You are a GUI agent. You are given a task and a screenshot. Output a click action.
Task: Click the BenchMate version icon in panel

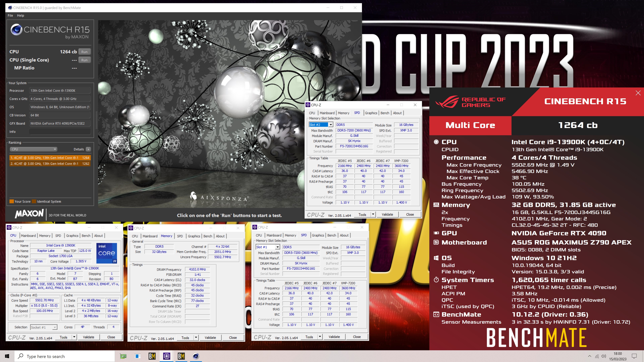tap(436, 315)
